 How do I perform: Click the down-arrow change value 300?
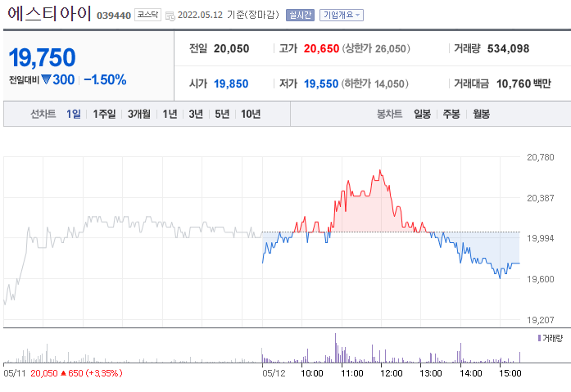[x=58, y=79]
